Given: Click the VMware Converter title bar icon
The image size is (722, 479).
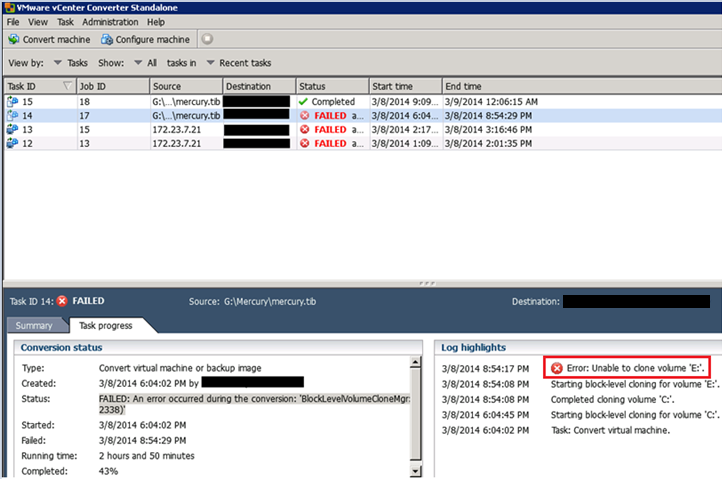Looking at the screenshot, I should (10, 7).
